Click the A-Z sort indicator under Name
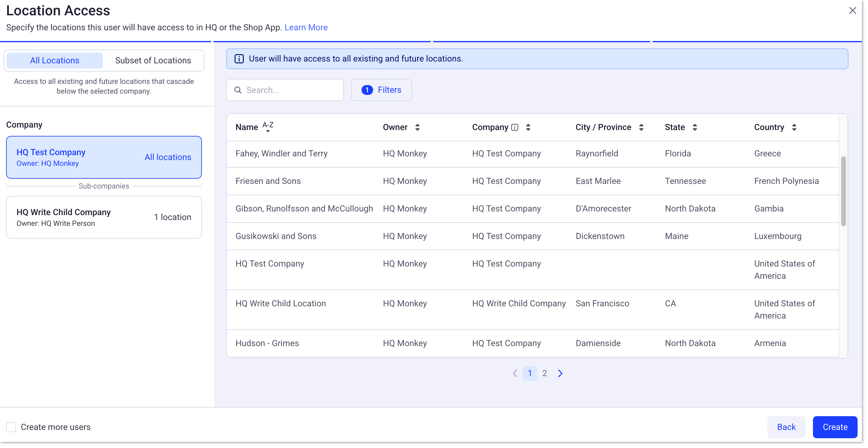 (268, 126)
